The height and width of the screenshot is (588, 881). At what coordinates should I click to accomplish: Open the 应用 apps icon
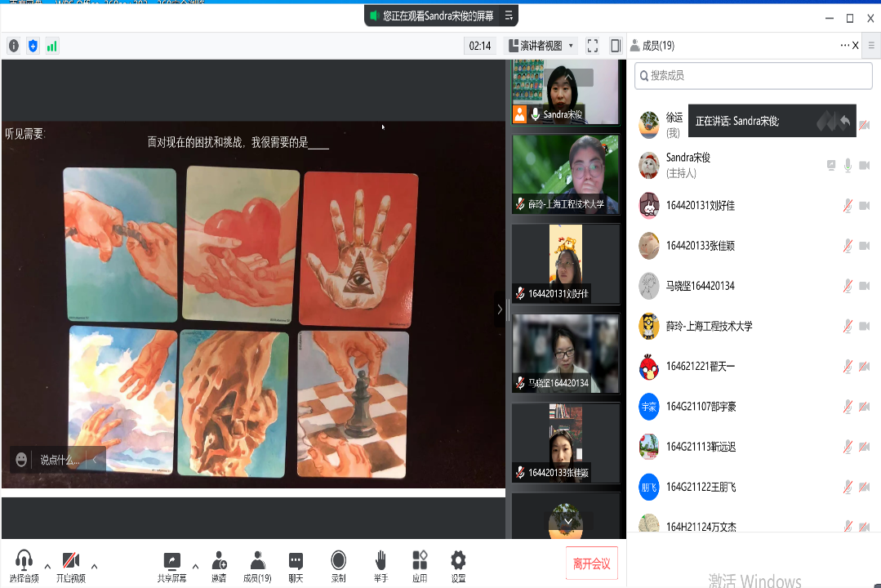(x=420, y=560)
